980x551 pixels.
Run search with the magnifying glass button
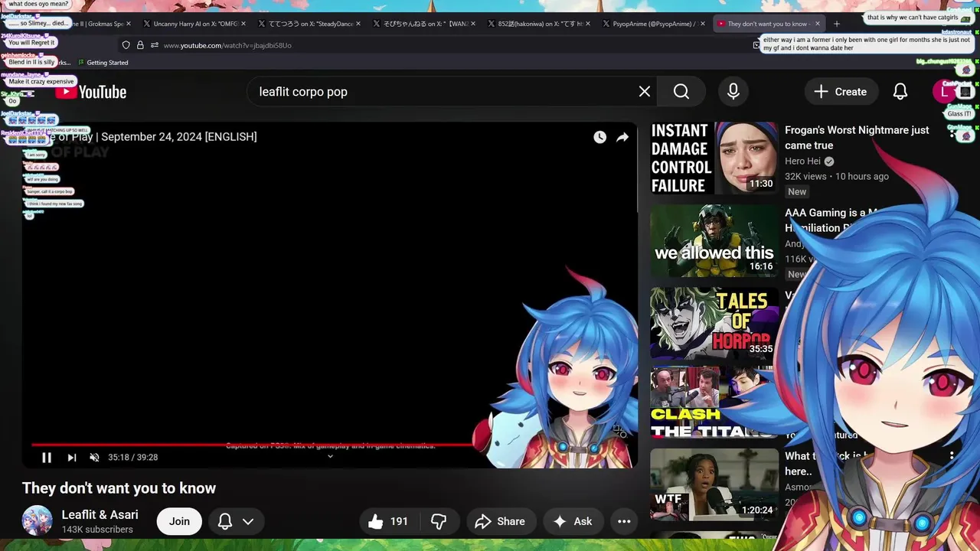click(x=681, y=92)
